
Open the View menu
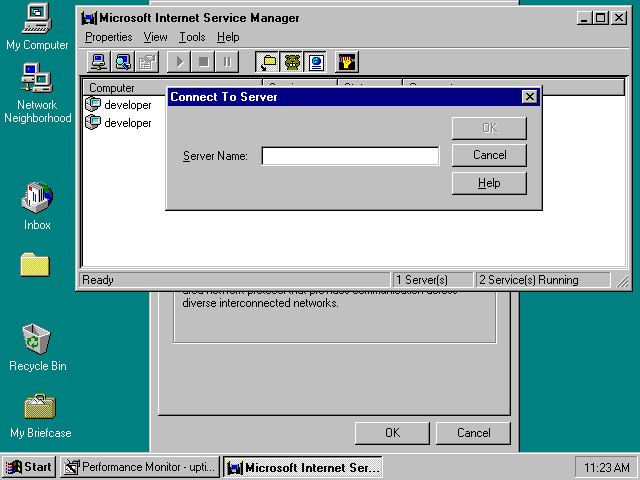(x=155, y=37)
